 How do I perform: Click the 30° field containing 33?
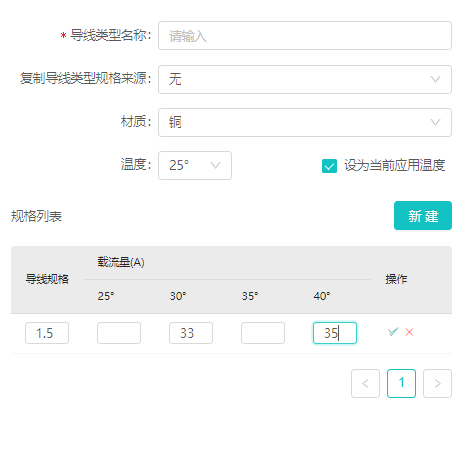coord(191,333)
